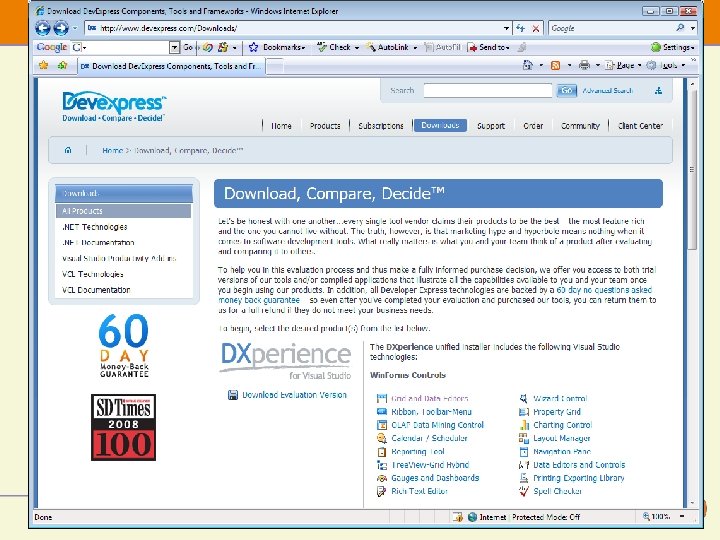
Task: Click the Bookmarks star in Google toolbar
Action: tap(253, 47)
